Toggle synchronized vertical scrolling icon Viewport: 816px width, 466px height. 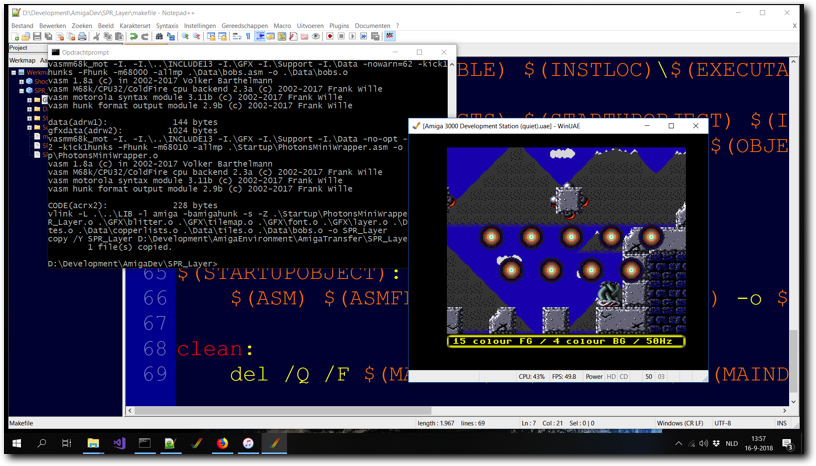click(211, 36)
